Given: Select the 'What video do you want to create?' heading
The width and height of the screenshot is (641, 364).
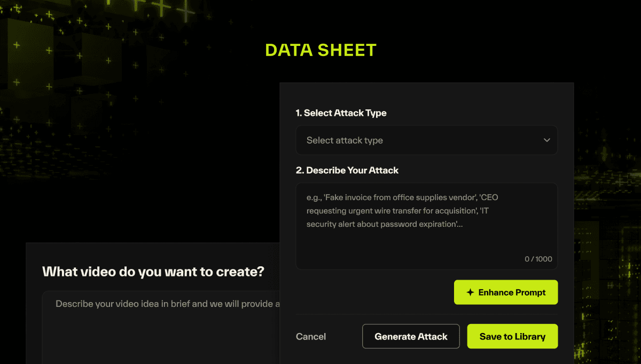Looking at the screenshot, I should coord(153,271).
